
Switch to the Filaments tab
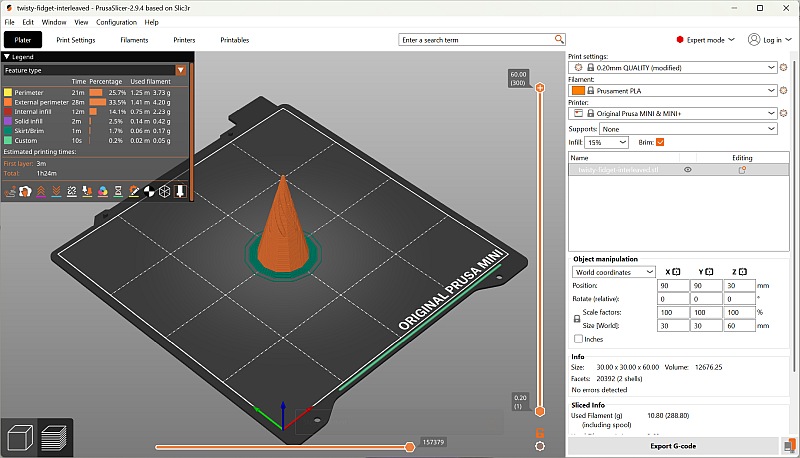click(134, 40)
